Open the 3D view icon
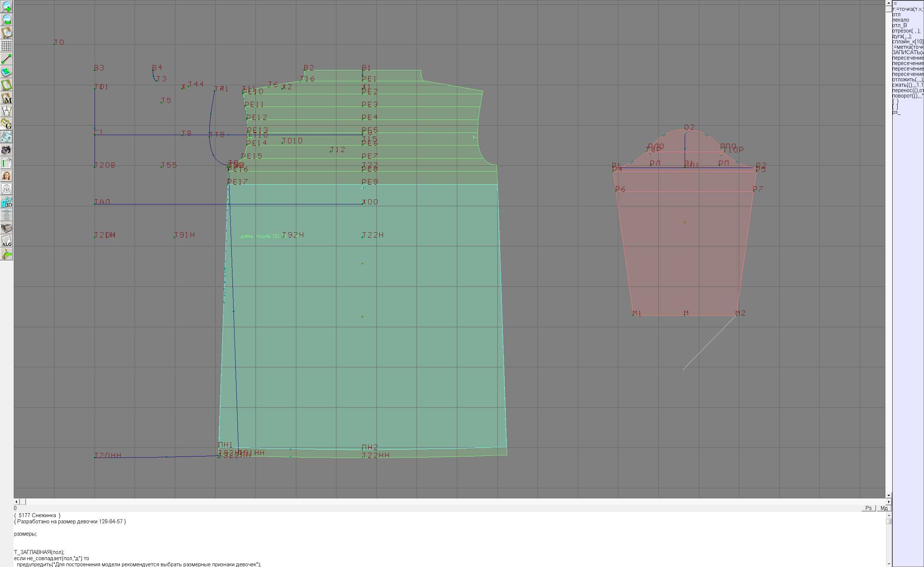 tap(6, 202)
